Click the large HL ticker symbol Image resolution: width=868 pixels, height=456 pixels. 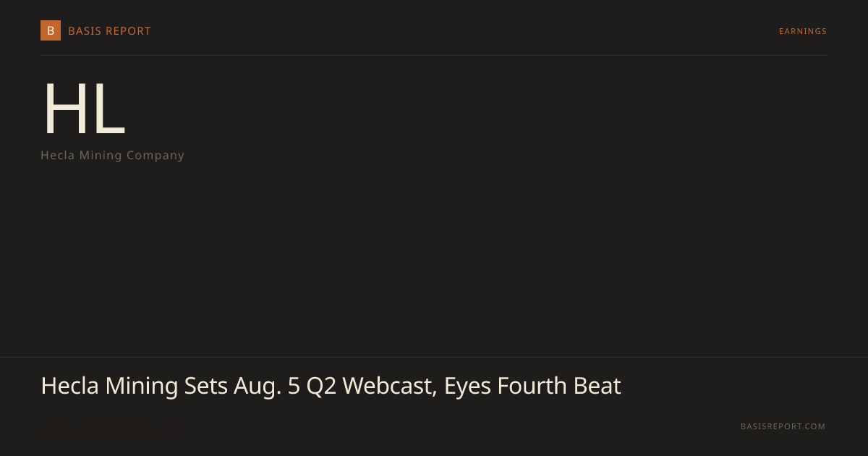click(x=85, y=109)
